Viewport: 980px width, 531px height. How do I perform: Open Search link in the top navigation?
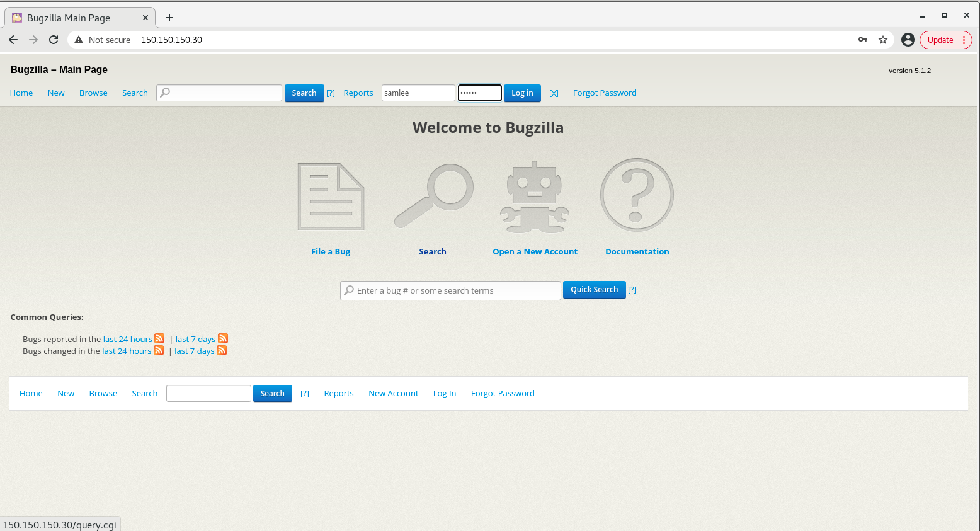coord(135,93)
